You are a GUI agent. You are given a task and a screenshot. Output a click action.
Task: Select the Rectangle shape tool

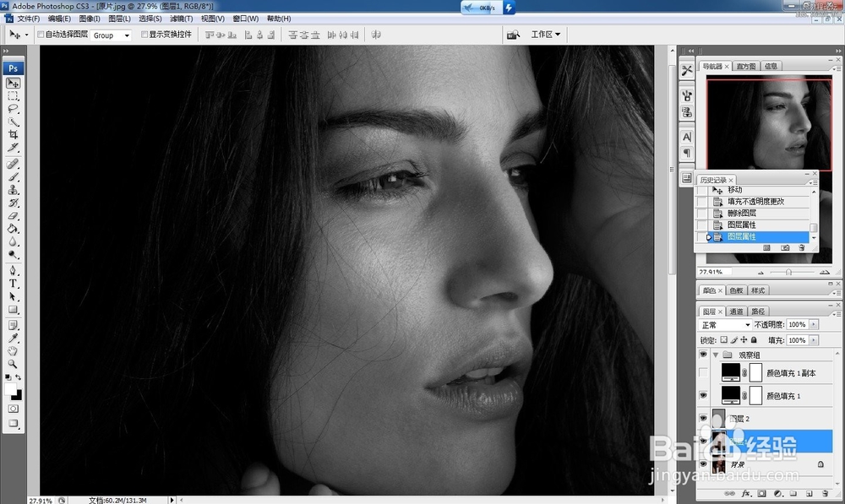[x=13, y=310]
